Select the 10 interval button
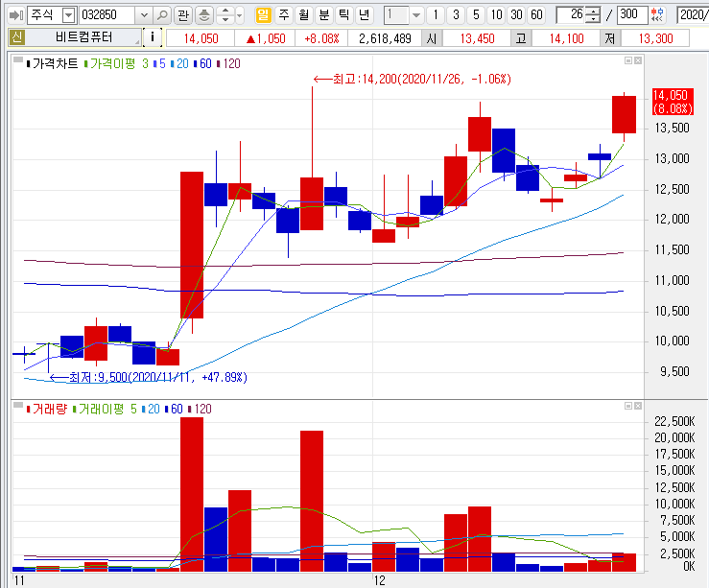Image resolution: width=709 pixels, height=588 pixels. coord(496,15)
